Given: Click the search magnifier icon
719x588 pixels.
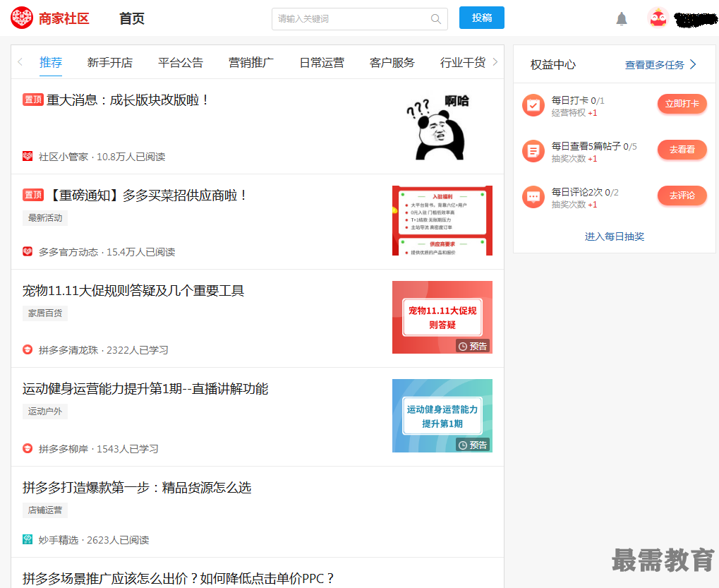Looking at the screenshot, I should pos(435,19).
